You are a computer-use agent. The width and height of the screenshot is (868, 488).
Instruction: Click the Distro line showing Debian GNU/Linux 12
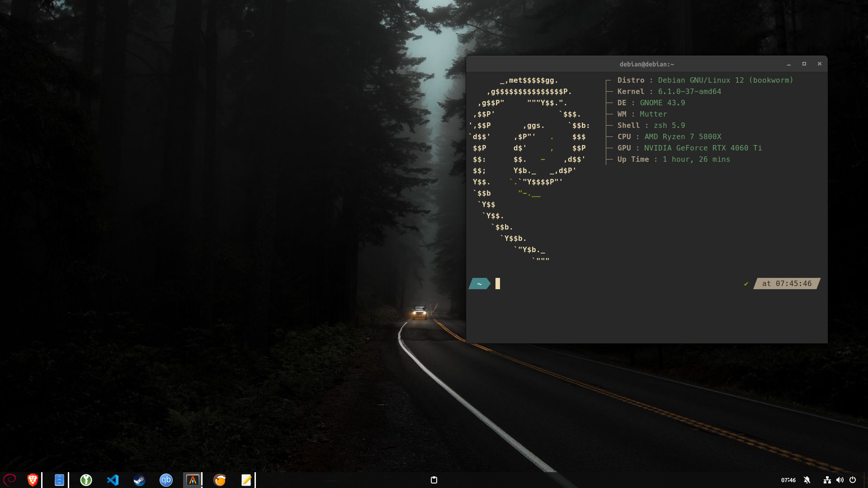pos(705,80)
